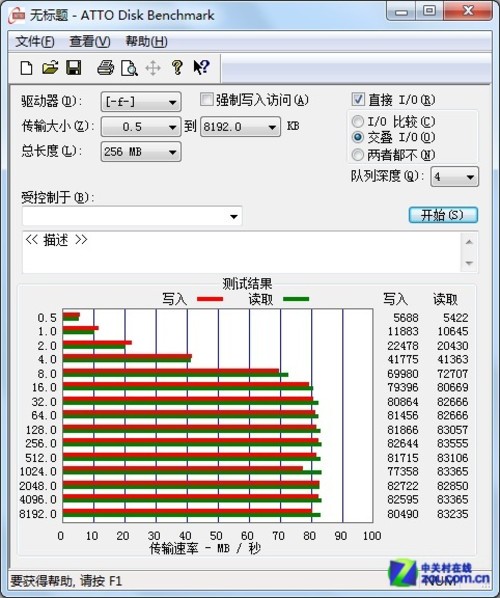500x598 pixels.
Task: Open the 总长度 256 MB dropdown
Action: click(x=141, y=152)
